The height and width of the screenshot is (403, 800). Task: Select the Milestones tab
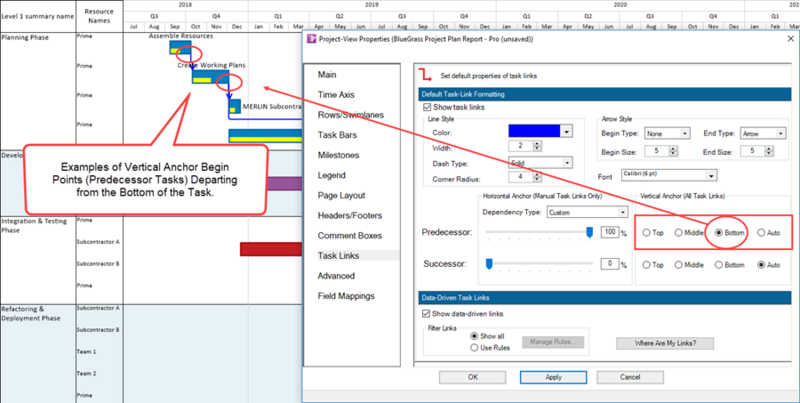pos(338,155)
